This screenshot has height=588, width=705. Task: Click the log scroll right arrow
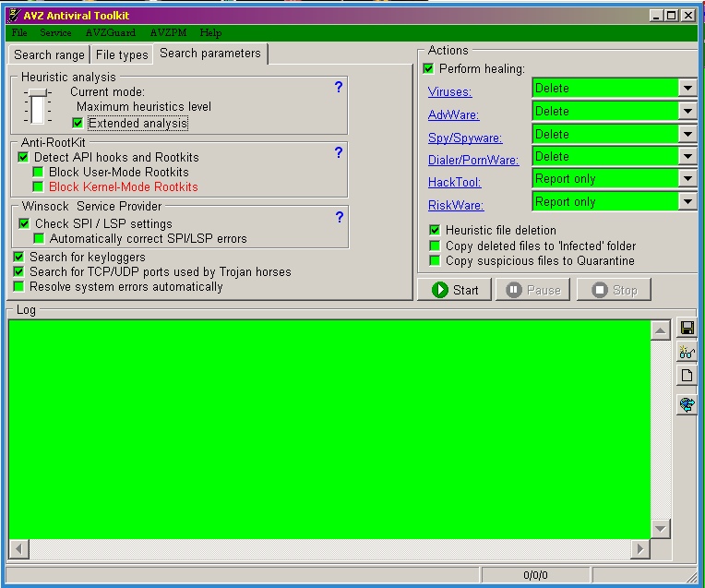coord(640,549)
